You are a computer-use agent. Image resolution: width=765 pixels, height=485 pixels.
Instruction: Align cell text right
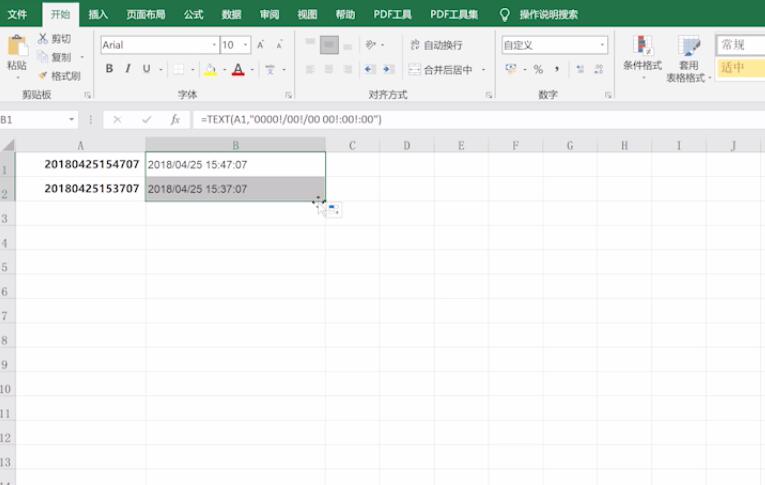click(348, 69)
